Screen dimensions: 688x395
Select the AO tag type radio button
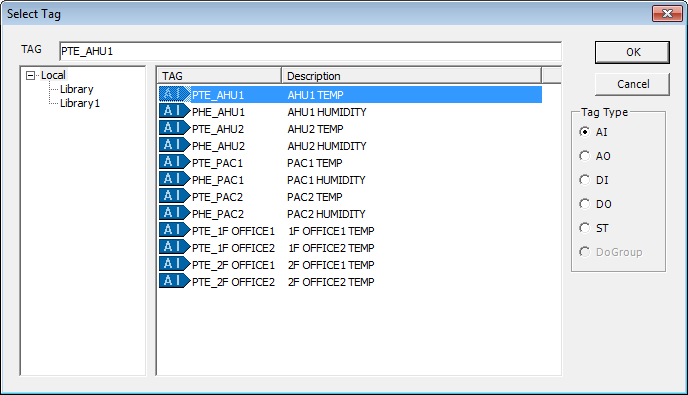[x=584, y=156]
